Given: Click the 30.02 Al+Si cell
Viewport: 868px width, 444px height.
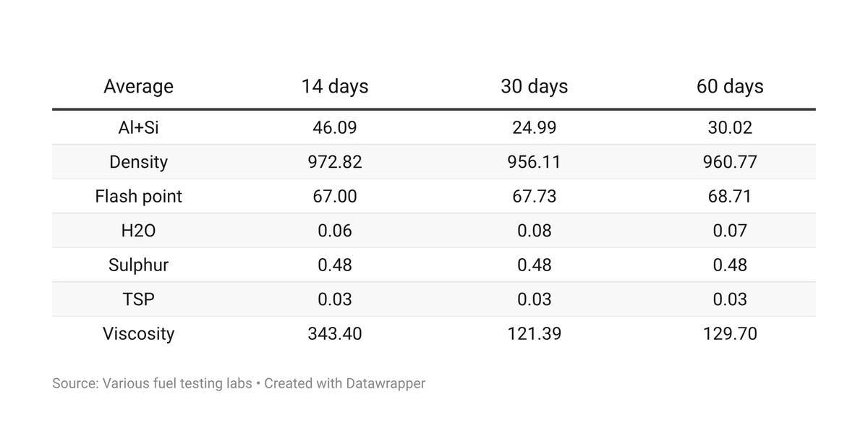Looking at the screenshot, I should [730, 127].
